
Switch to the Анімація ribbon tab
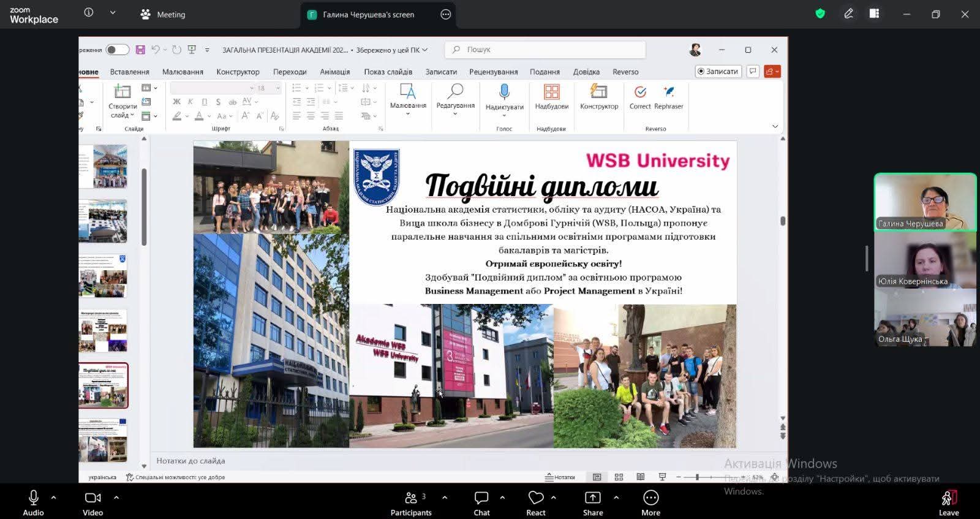[x=334, y=72]
